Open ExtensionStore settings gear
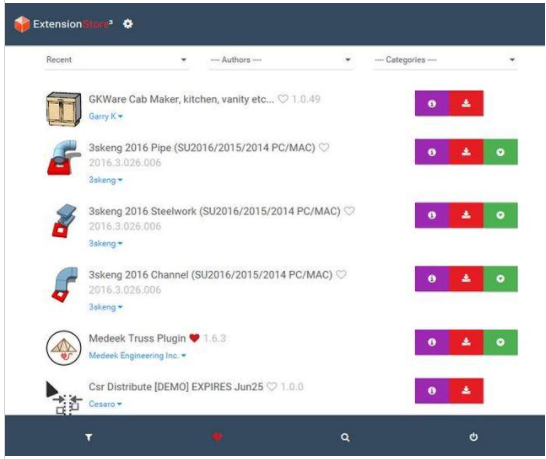The image size is (546, 459). point(128,24)
